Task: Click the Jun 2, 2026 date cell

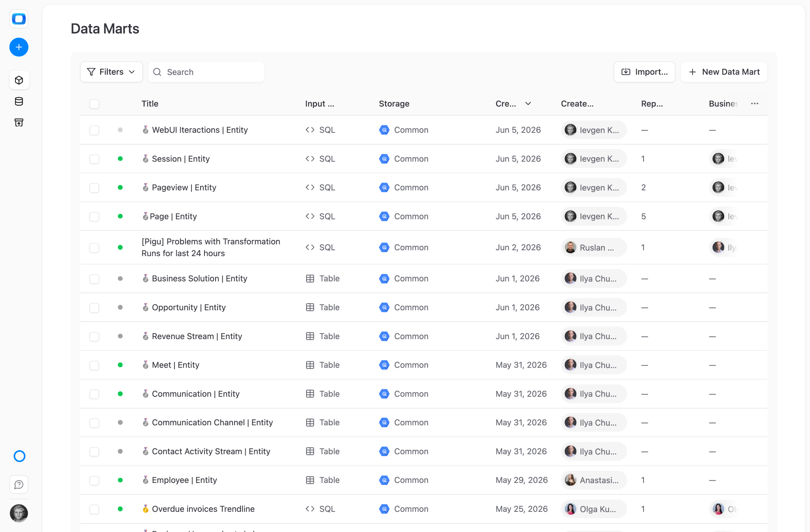Action: point(518,247)
